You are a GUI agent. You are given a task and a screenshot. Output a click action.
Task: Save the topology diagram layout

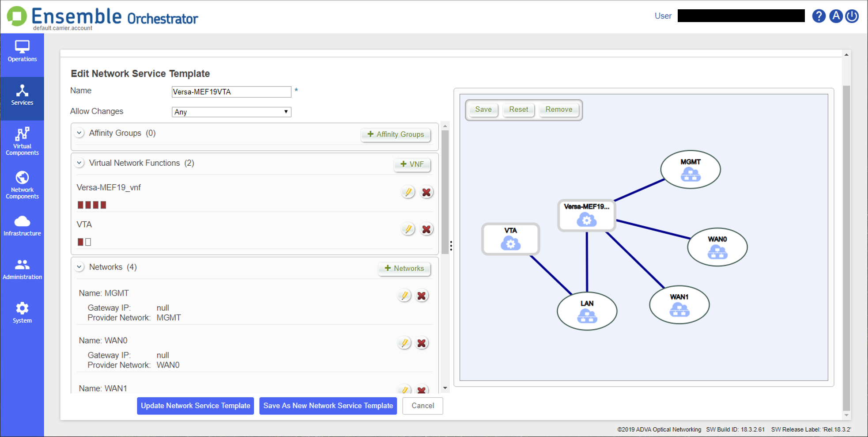483,110
